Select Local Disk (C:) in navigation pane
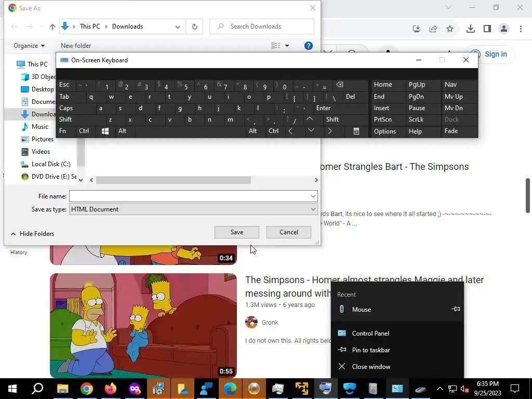The width and height of the screenshot is (532, 399). [x=51, y=164]
